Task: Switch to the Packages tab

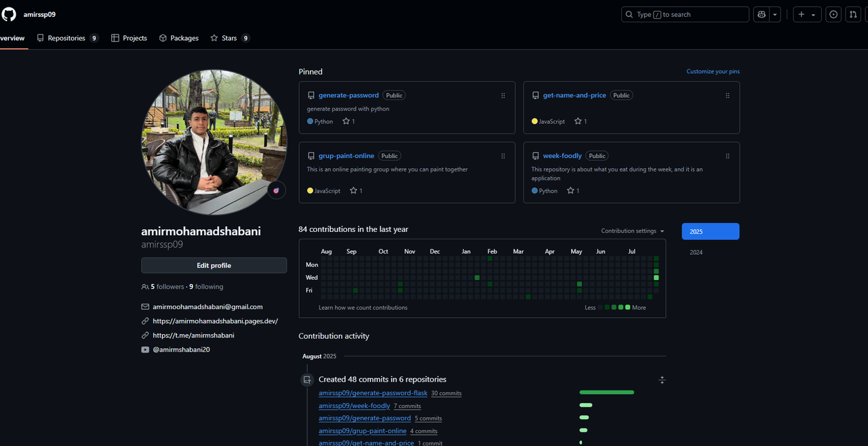Action: [178, 38]
